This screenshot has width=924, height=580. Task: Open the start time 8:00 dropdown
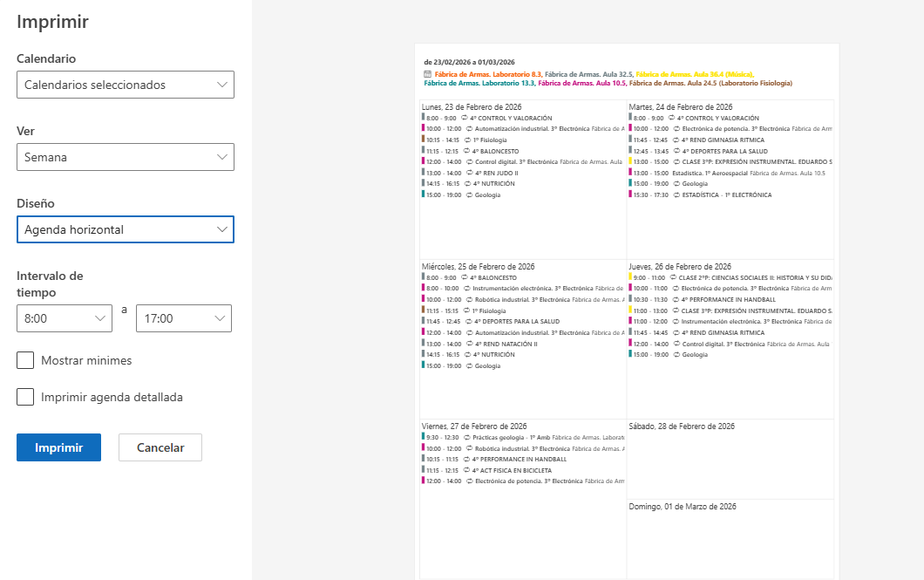[64, 318]
